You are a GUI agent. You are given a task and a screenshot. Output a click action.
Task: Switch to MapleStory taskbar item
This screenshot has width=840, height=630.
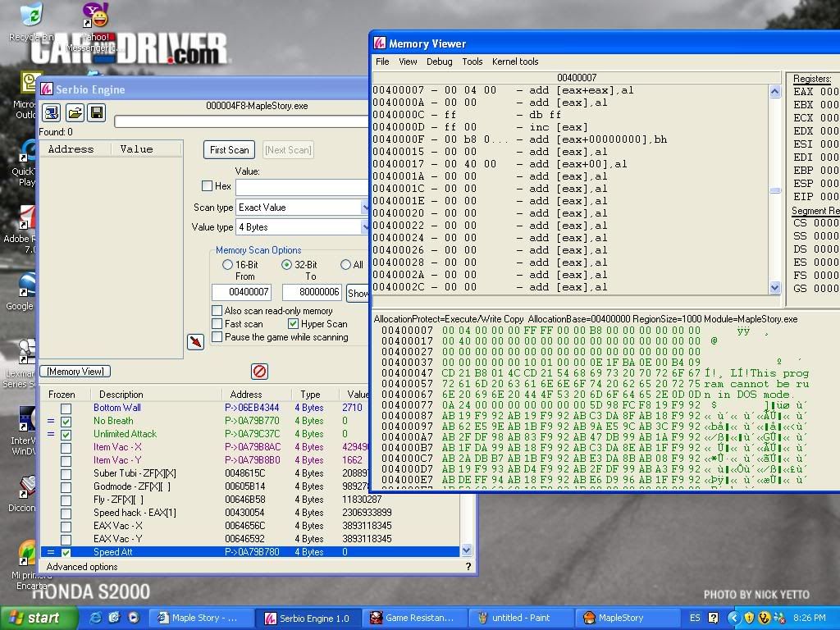627,618
